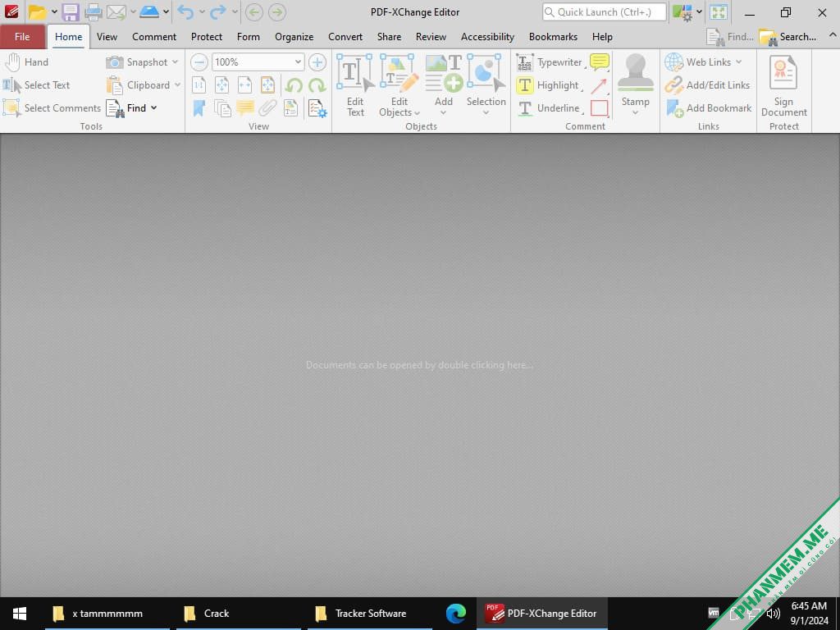Viewport: 840px width, 630px height.
Task: Open the page Thumbnails pane icon
Action: (222, 108)
